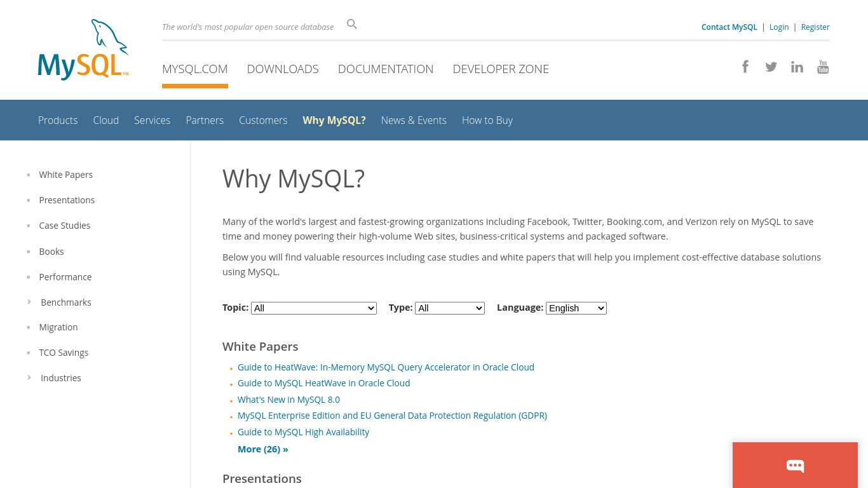Viewport: 868px width, 488px height.
Task: Open How to Buy menu item
Action: point(487,120)
